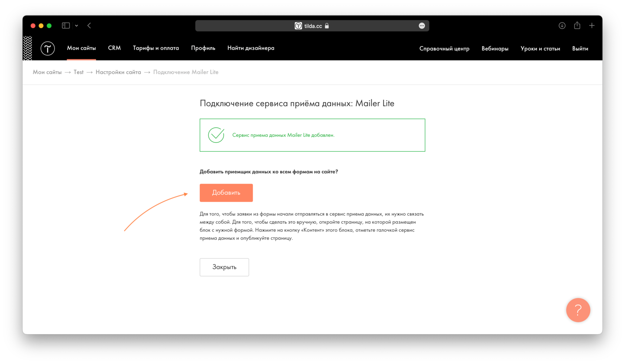Image resolution: width=625 pixels, height=364 pixels.
Task: Open Настройки сайта via breadcrumb
Action: [118, 72]
